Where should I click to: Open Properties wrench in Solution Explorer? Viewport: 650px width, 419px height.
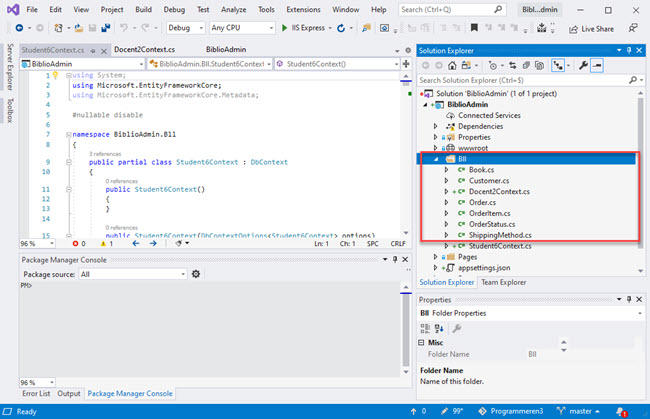(x=583, y=65)
